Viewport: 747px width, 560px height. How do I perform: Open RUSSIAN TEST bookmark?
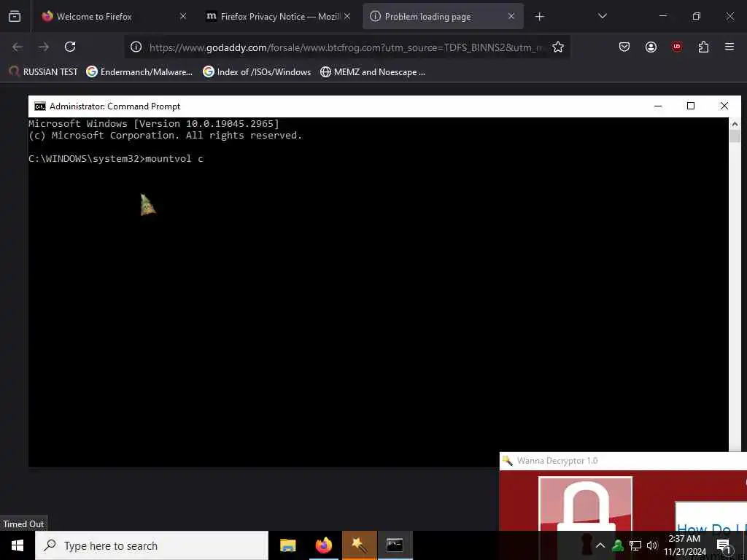(43, 72)
